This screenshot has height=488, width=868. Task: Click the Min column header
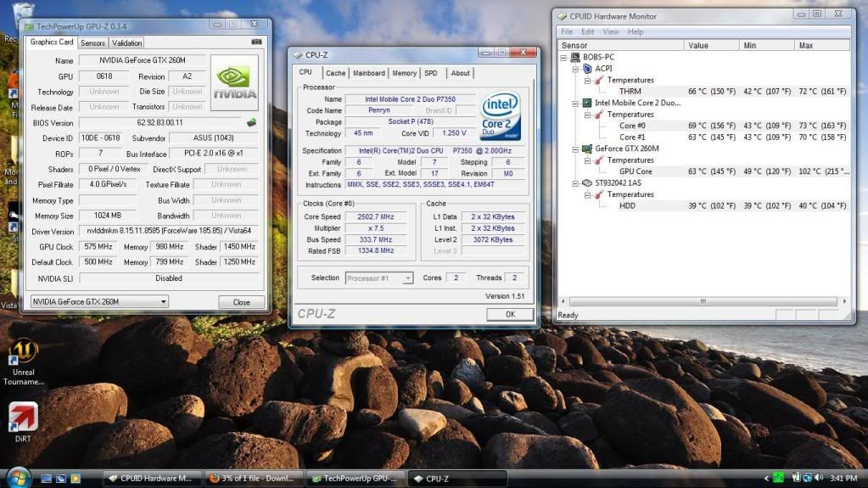(x=767, y=46)
